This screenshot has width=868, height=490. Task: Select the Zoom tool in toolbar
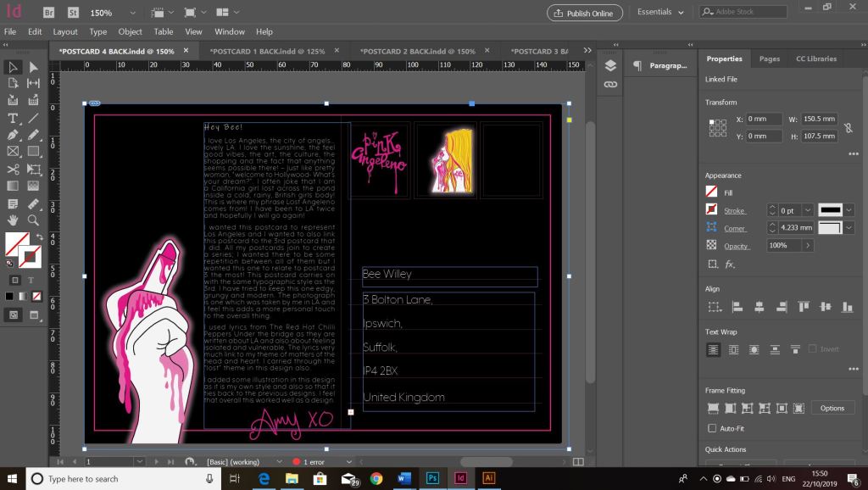click(x=33, y=220)
